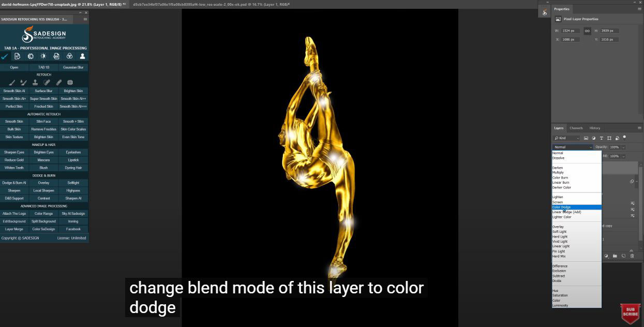
Task: Select the brush icon in Retouch row
Action: click(12, 82)
